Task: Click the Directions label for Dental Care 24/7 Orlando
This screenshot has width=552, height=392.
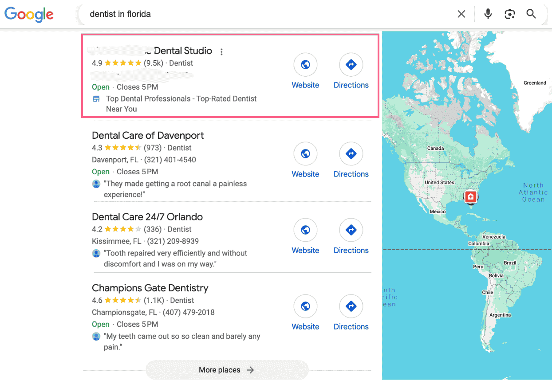Action: coord(351,251)
